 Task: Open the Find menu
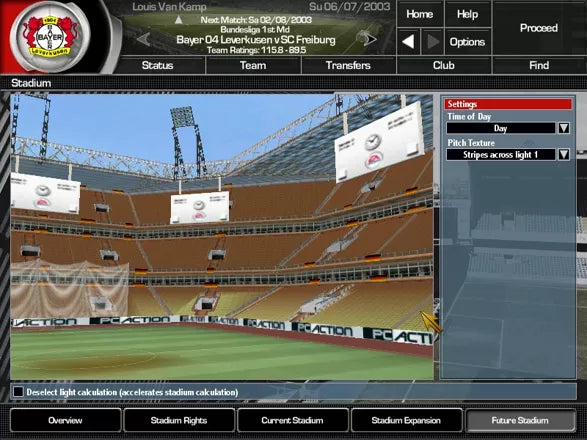[539, 66]
